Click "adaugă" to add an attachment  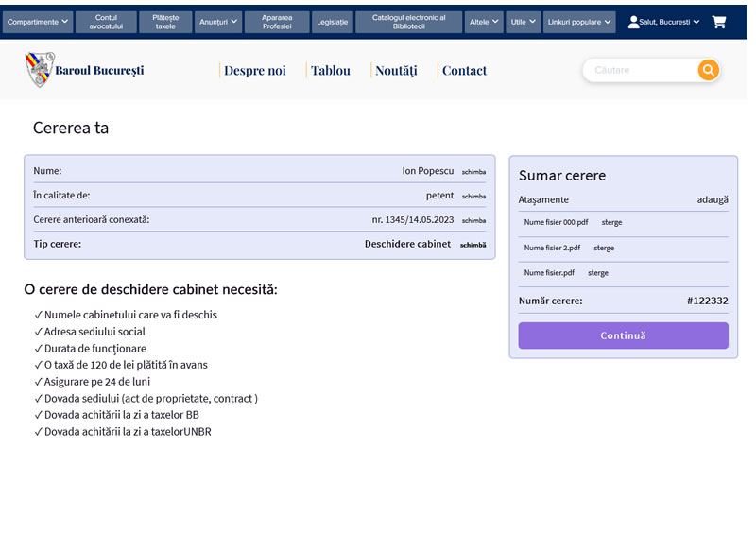point(713,200)
